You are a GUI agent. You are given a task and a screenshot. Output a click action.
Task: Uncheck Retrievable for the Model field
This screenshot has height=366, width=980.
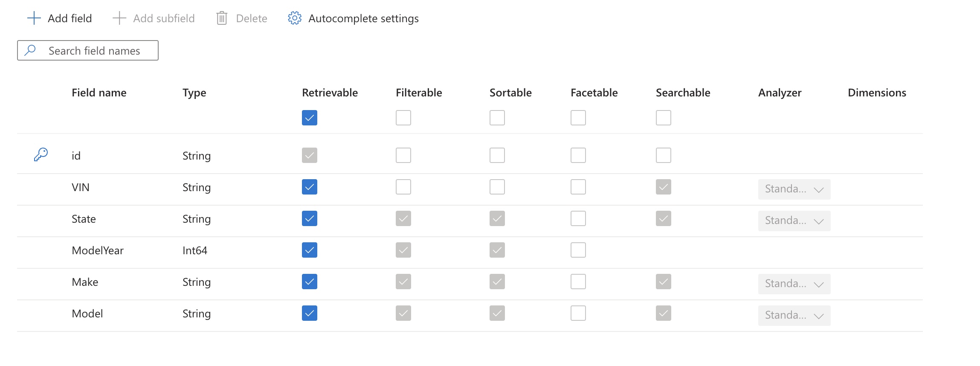[310, 313]
